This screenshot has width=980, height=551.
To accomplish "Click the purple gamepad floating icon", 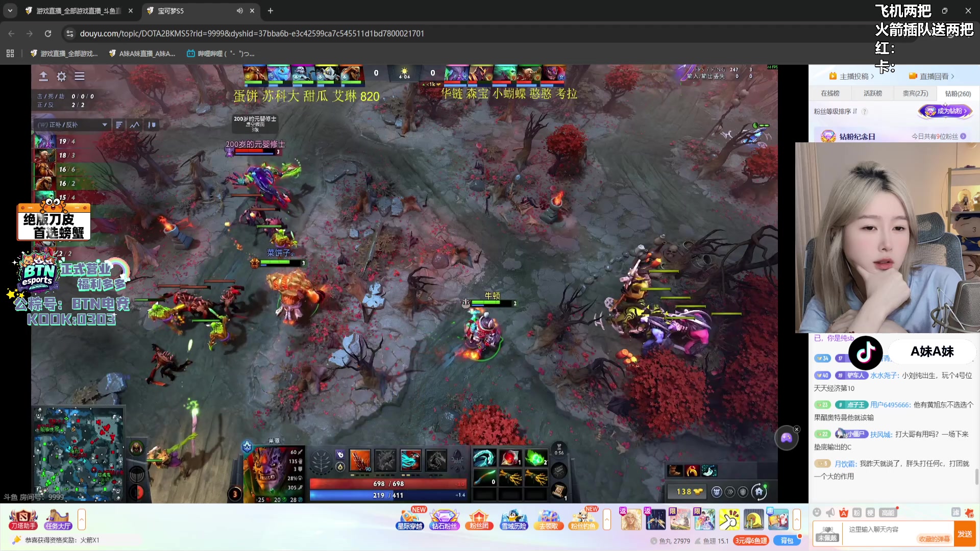I will pyautogui.click(x=787, y=438).
